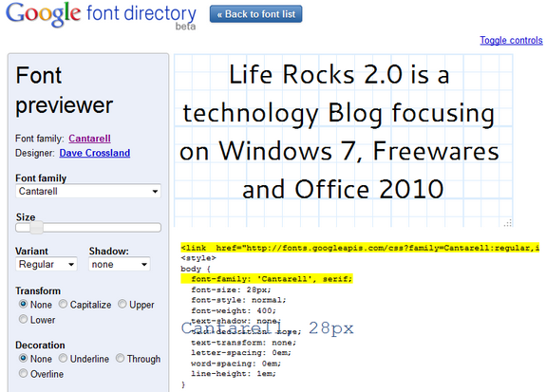The height and width of the screenshot is (392, 546).
Task: Open Dave Crossland designer link
Action: coord(95,153)
